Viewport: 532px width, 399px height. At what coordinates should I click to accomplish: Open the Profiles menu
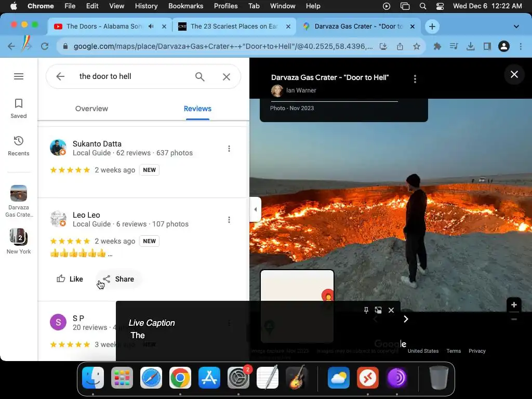(225, 6)
